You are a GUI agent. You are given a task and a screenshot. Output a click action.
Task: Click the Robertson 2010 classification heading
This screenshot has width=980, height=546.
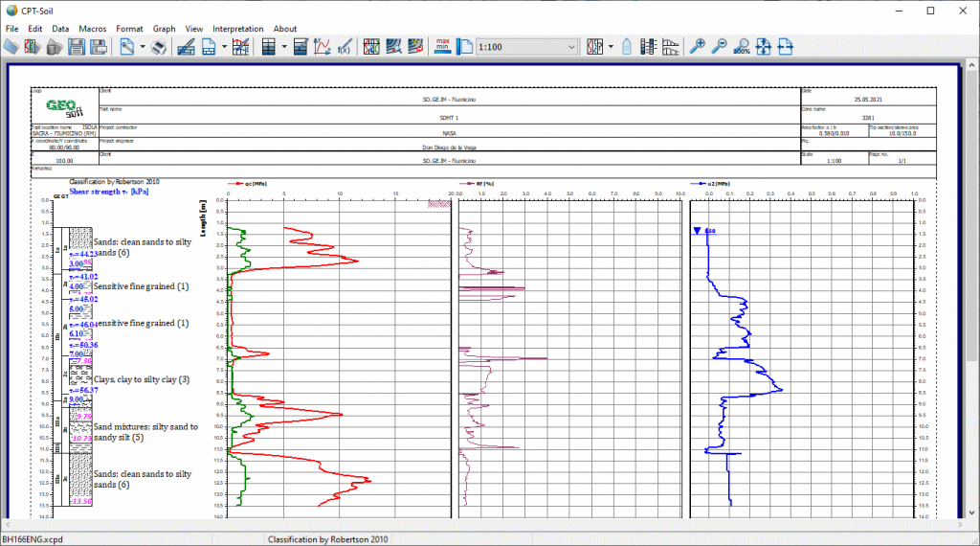116,181
